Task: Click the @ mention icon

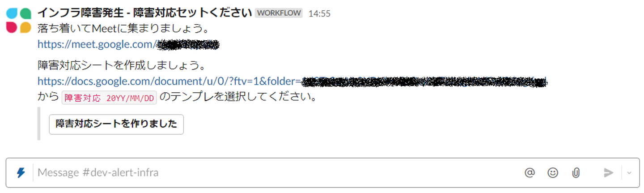Action: tap(530, 172)
